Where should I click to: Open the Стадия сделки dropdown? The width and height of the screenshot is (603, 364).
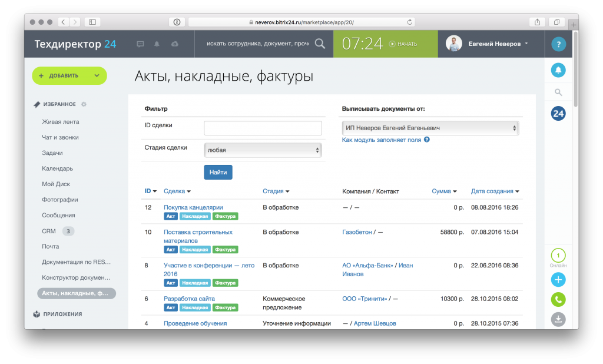coord(263,150)
